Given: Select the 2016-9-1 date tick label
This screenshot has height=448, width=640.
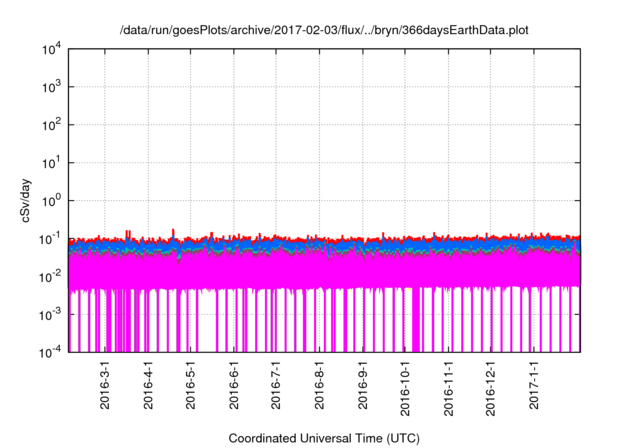Looking at the screenshot, I should coord(362,387).
